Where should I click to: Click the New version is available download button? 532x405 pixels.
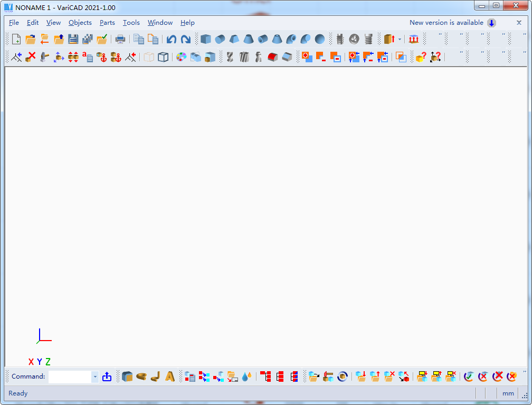pos(491,23)
